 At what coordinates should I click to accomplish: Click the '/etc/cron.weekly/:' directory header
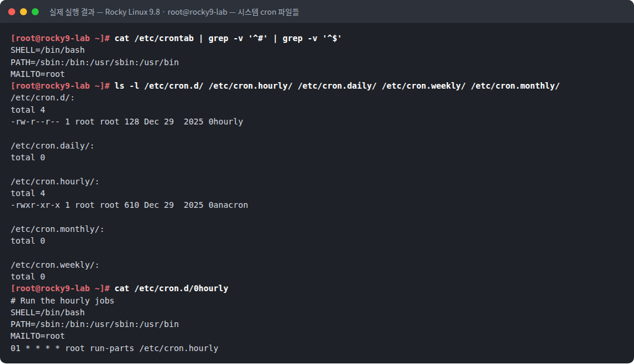55,265
